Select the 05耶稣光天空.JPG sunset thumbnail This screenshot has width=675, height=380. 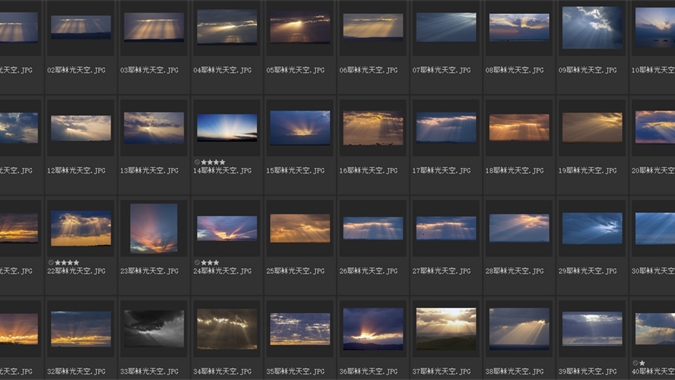click(x=300, y=27)
